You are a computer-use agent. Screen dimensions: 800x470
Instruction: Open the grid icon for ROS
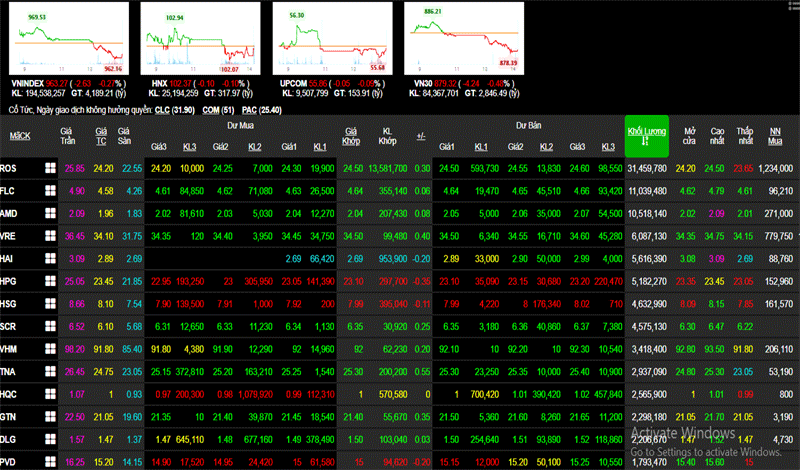click(x=50, y=168)
